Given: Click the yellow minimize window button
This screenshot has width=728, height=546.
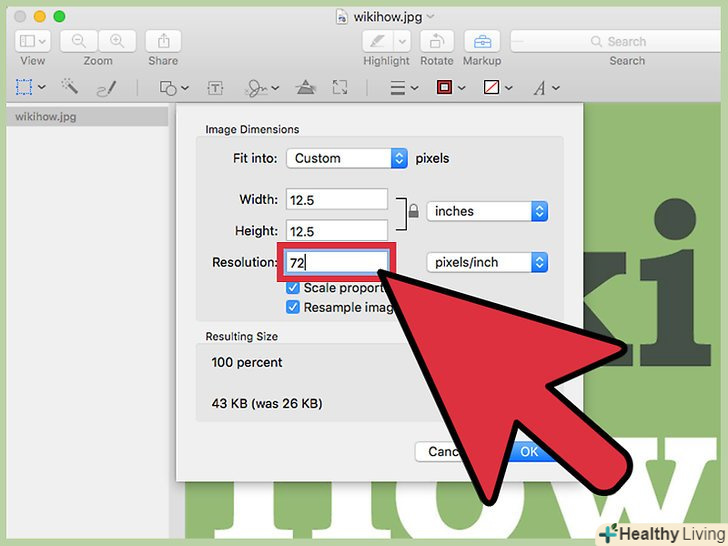Looking at the screenshot, I should (39, 17).
